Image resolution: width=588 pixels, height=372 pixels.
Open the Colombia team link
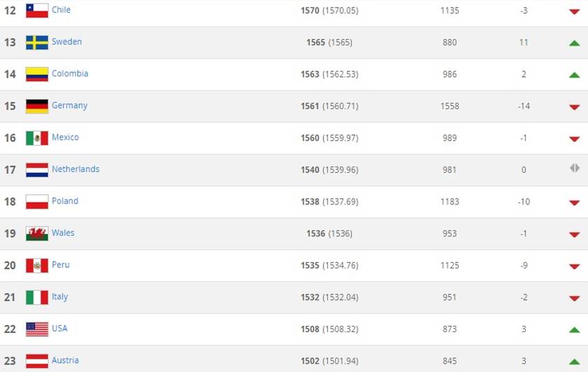tap(70, 73)
